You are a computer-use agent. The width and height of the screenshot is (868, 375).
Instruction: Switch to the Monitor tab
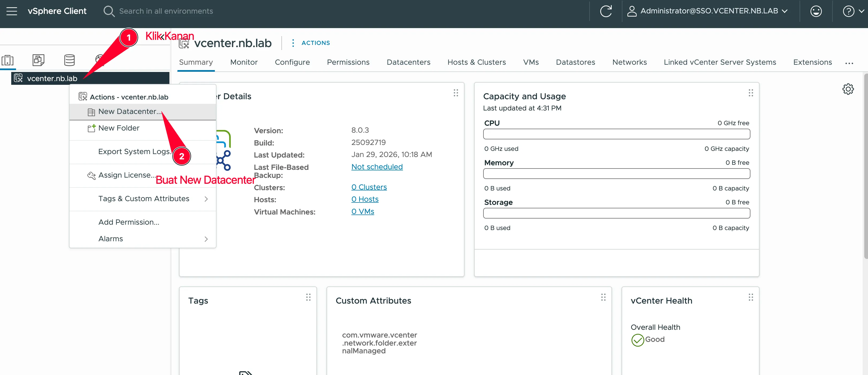click(244, 62)
